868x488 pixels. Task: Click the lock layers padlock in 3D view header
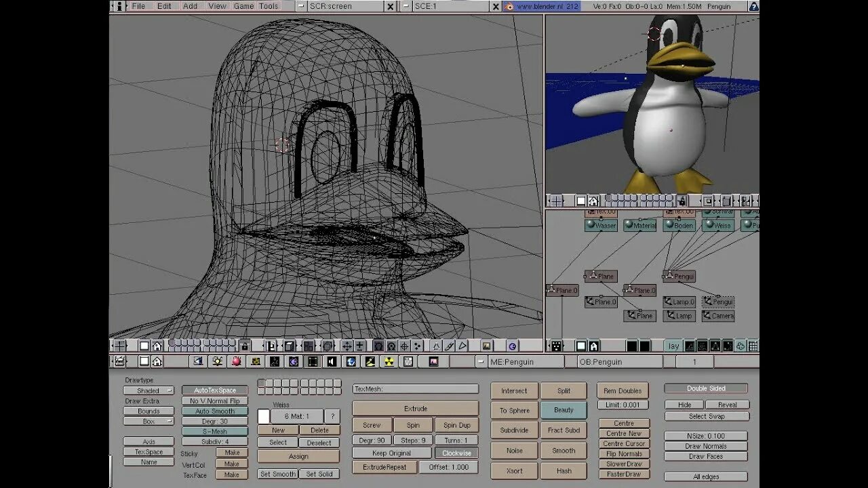click(x=244, y=346)
